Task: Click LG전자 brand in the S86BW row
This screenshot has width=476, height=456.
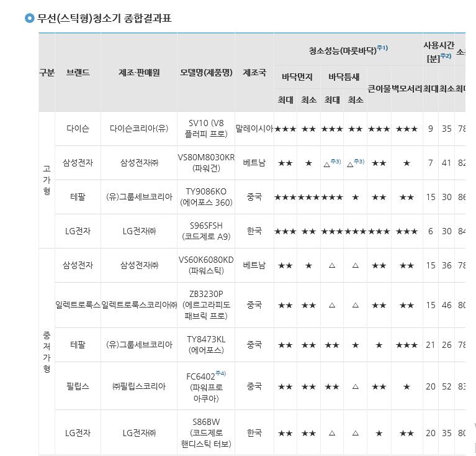Action: click(78, 433)
